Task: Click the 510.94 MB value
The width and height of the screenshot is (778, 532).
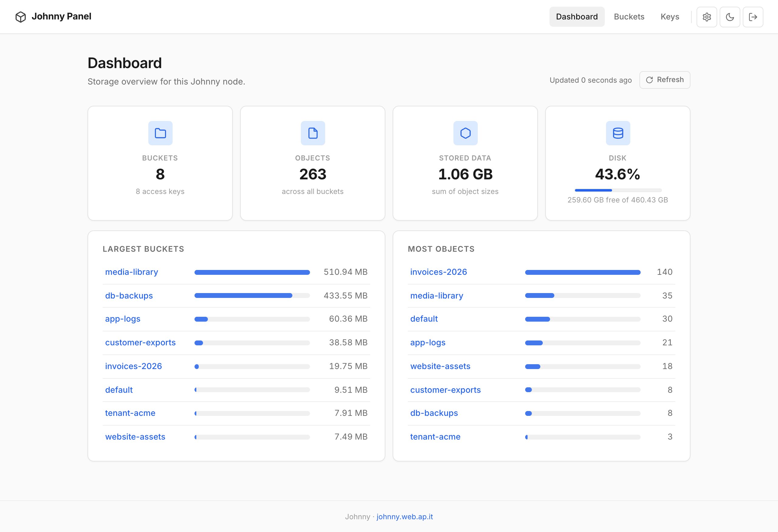Action: [x=346, y=272]
